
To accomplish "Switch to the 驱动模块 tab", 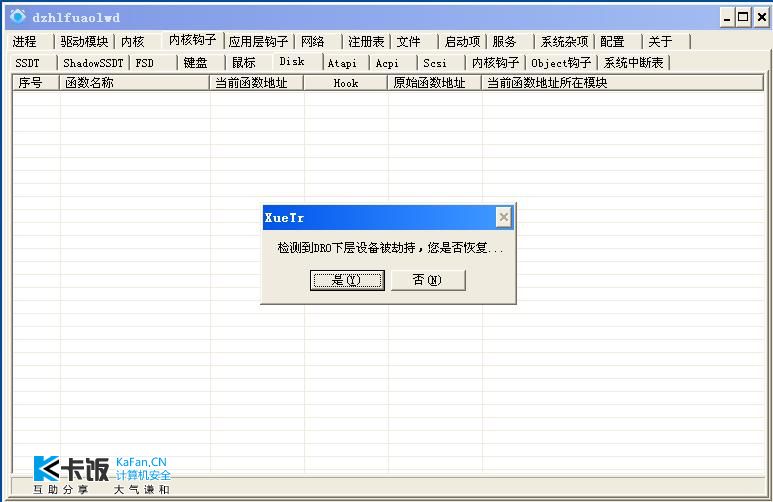I will (x=84, y=42).
